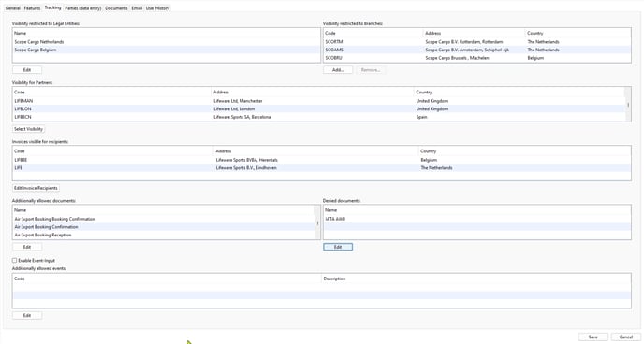
Task: Click Scope Cargo B.V. Rotterdam address cell
Action: [x=464, y=42]
